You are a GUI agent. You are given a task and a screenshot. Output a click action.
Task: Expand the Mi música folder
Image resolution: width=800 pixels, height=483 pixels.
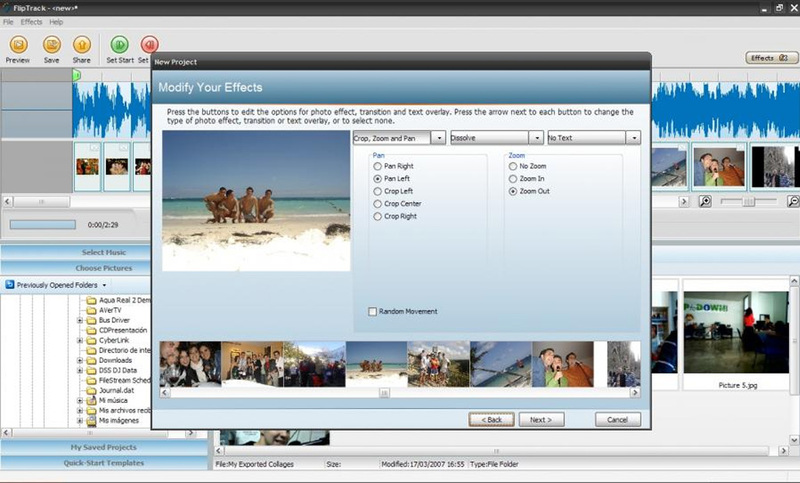[x=80, y=401]
